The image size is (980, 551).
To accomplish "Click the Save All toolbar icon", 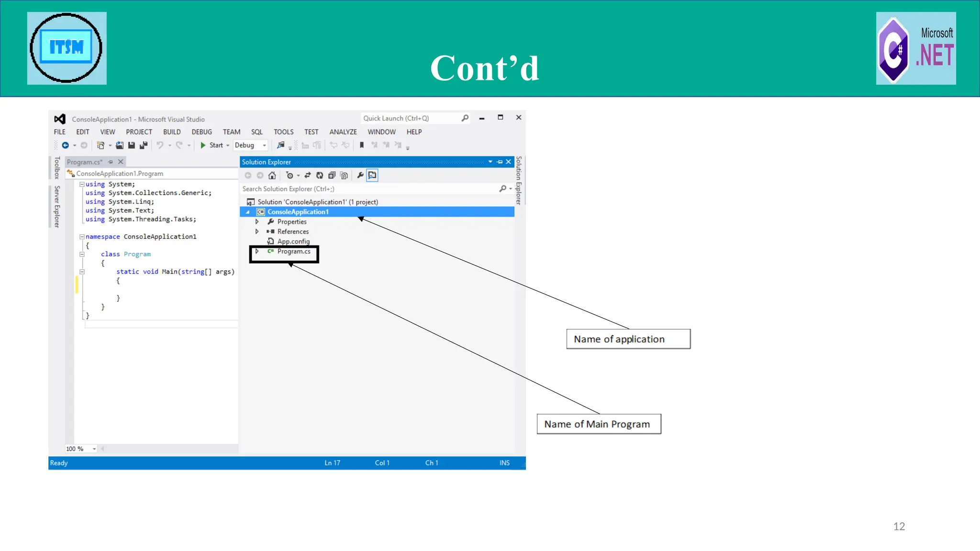I will pos(143,145).
